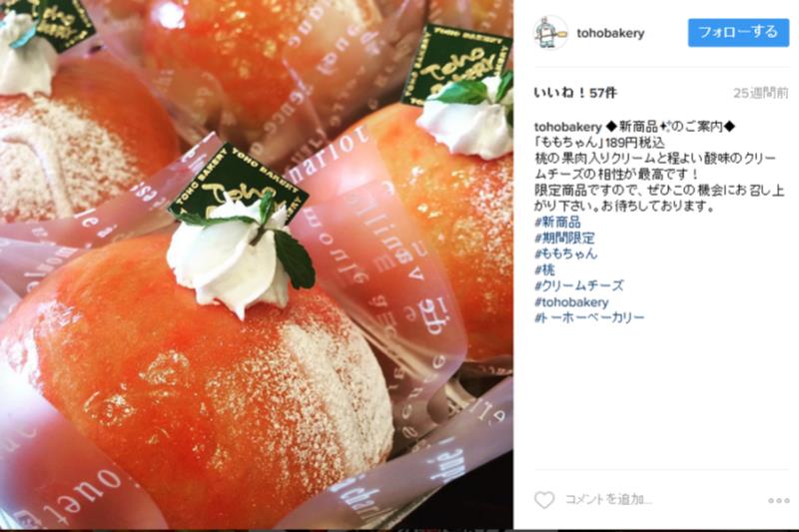Open the #桃 hashtag link

[544, 269]
